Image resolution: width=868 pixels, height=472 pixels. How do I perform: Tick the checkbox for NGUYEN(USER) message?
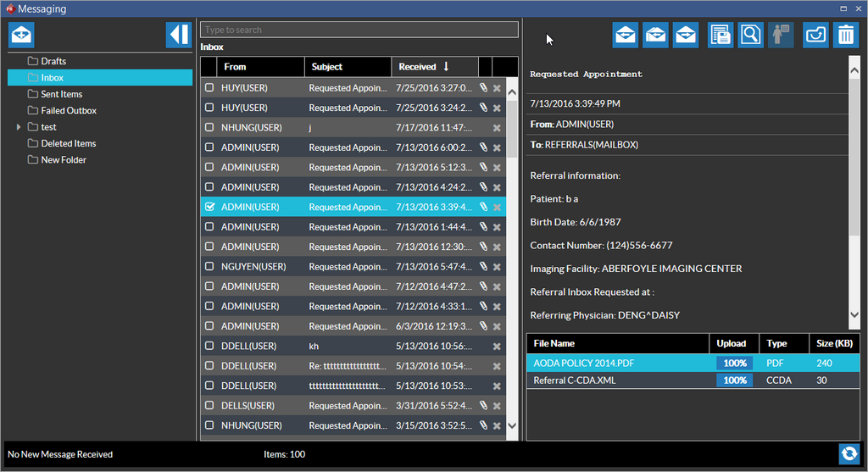point(209,266)
